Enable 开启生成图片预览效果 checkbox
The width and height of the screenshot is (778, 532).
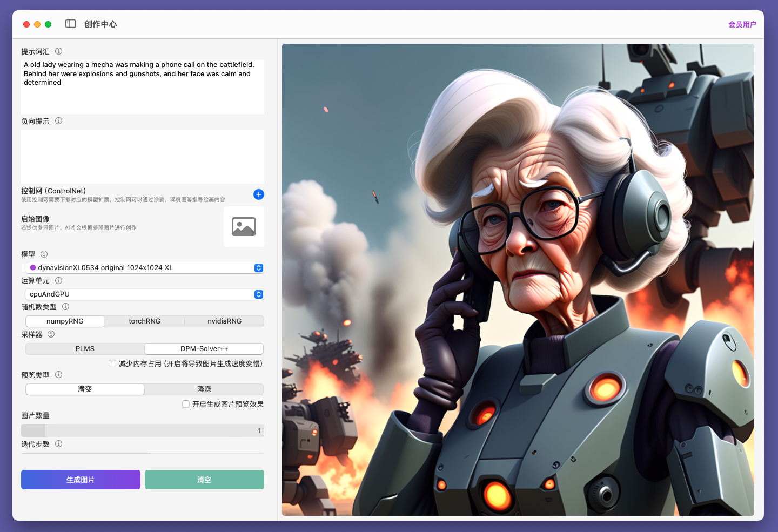(x=186, y=404)
